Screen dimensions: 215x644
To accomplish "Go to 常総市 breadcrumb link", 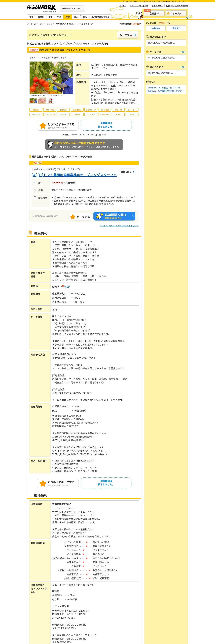I will 49,24.
